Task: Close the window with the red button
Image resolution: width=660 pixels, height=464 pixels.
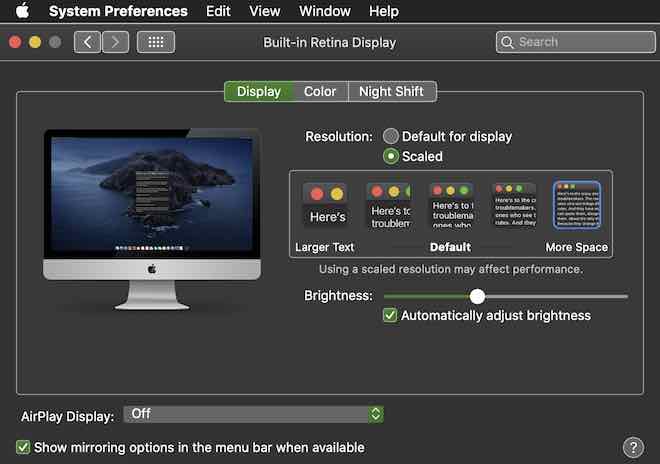Action: pyautogui.click(x=15, y=42)
